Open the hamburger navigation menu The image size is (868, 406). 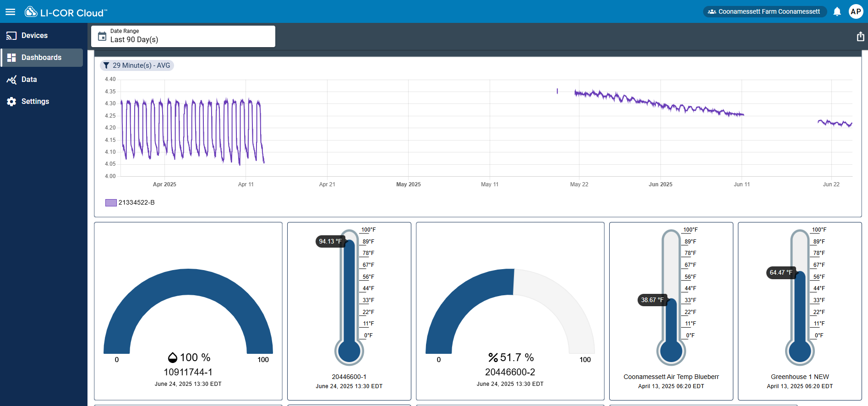tap(11, 12)
